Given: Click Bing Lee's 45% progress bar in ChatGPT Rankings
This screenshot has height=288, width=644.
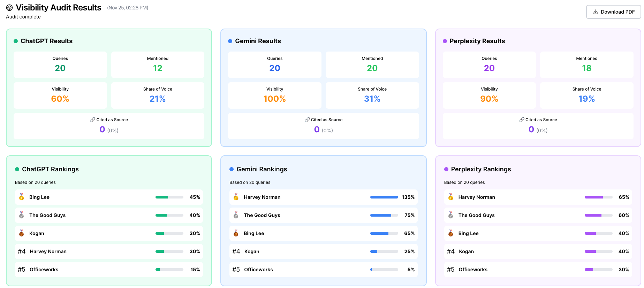Looking at the screenshot, I should pyautogui.click(x=169, y=197).
